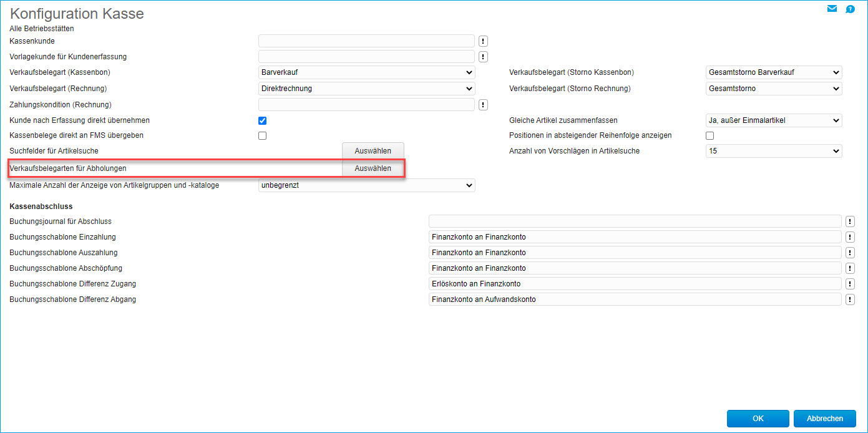The width and height of the screenshot is (868, 433).
Task: Enable Positionen in absteigender Reihenfolge anzeigen
Action: point(710,135)
